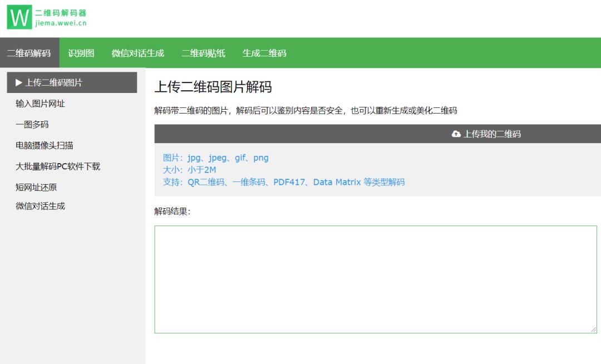
Task: Select 微信对话生成 in the left sidebar
Action: click(40, 206)
